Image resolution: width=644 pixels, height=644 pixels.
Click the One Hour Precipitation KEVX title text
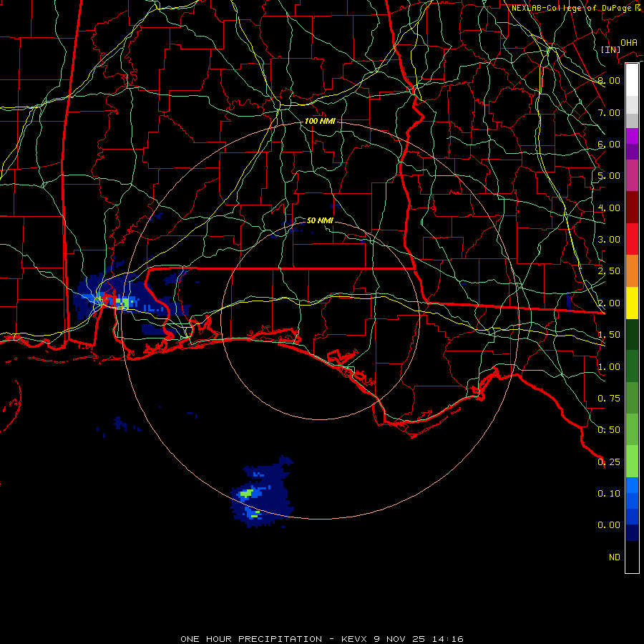click(x=322, y=639)
